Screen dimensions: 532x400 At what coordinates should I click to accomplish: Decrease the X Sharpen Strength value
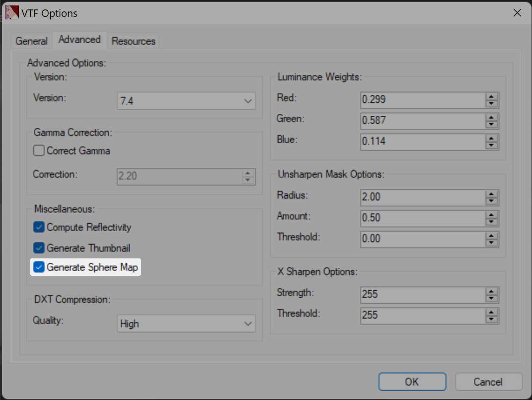492,298
